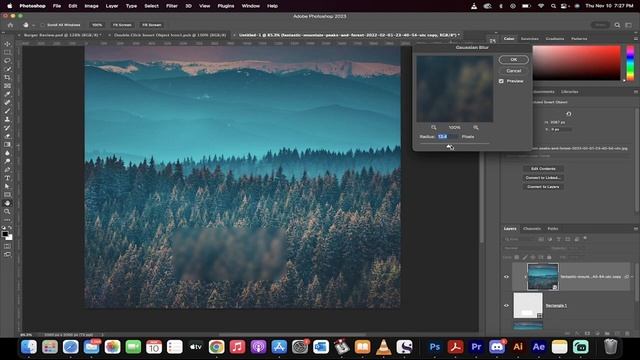640x360 pixels.
Task: Select the Move tool
Action: [7, 44]
